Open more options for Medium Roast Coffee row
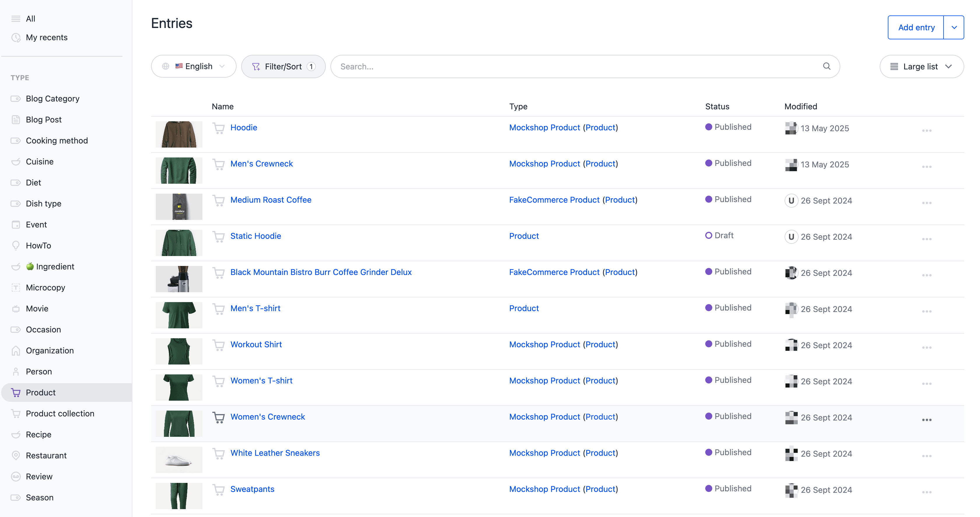Screen dimensions: 980x517 pos(926,203)
